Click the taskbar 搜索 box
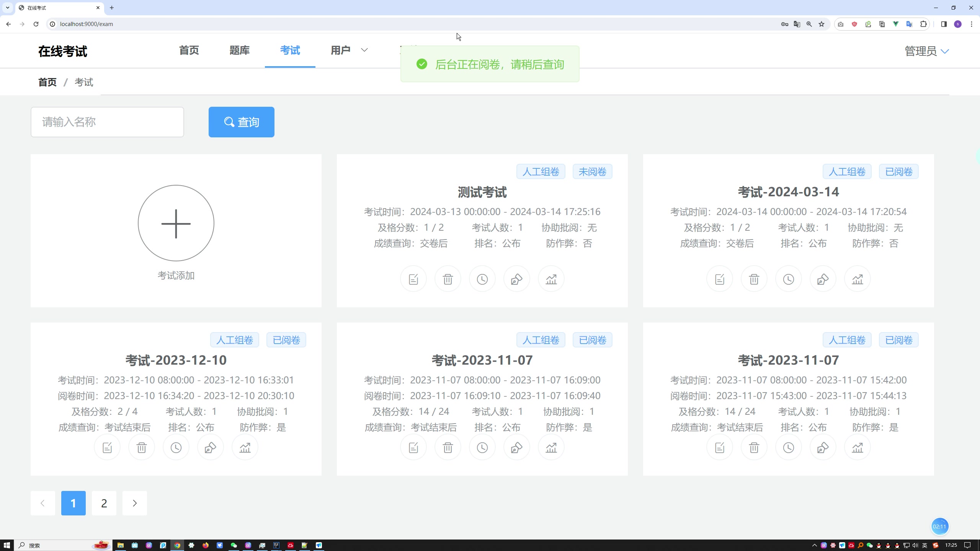This screenshot has height=551, width=980. (x=63, y=545)
